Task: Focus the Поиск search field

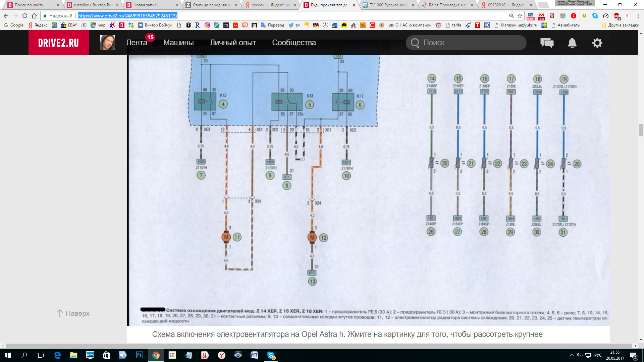Action: (x=466, y=43)
